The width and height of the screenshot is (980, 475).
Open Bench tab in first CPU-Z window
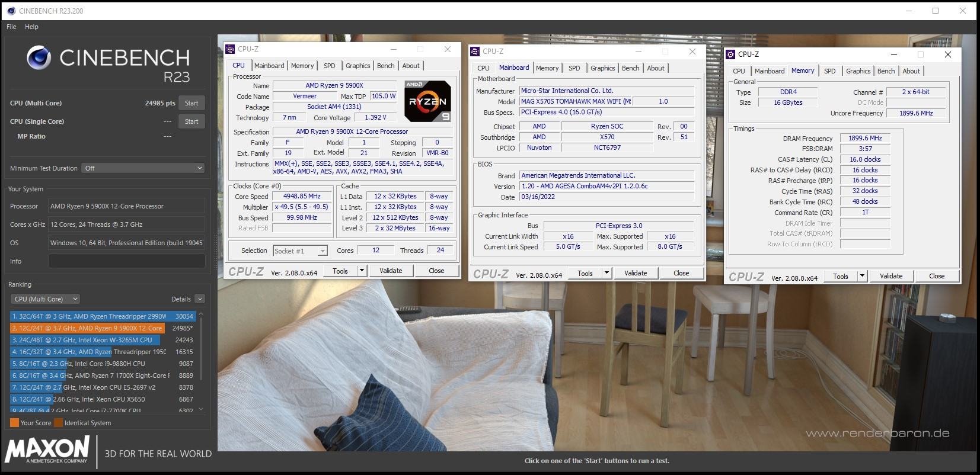coord(386,66)
